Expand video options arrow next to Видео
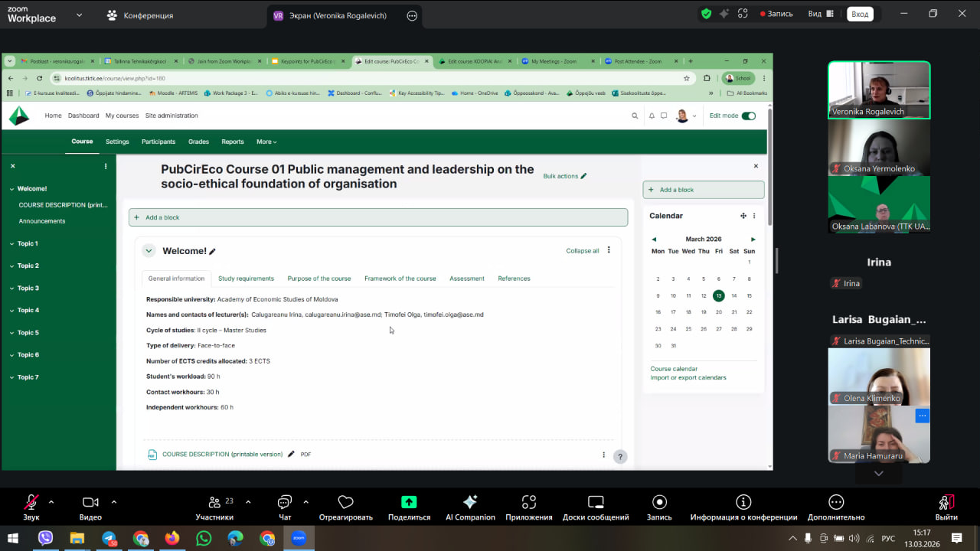 (114, 502)
